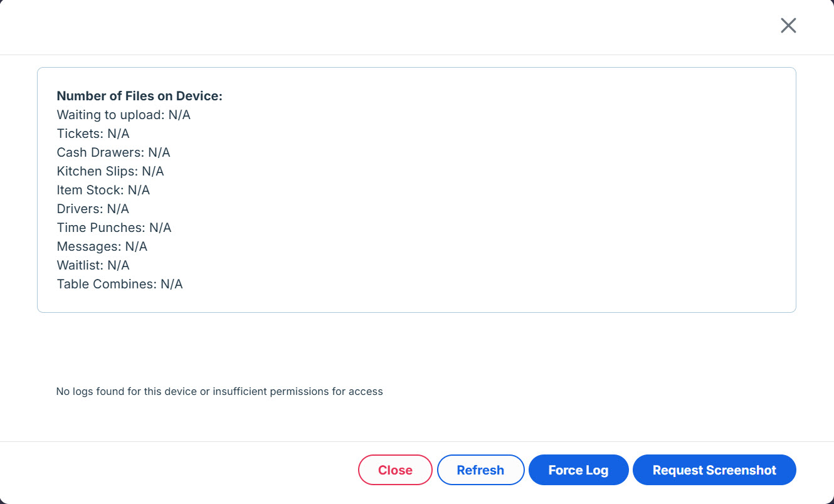Click the N/A value beside Waiting to upload
The width and height of the screenshot is (834, 504).
point(179,115)
